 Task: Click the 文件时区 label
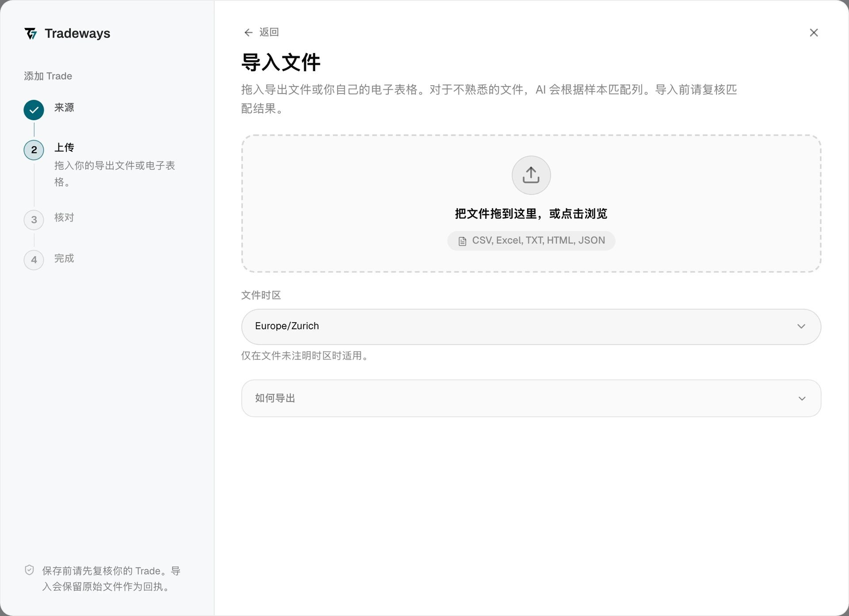pyautogui.click(x=261, y=295)
